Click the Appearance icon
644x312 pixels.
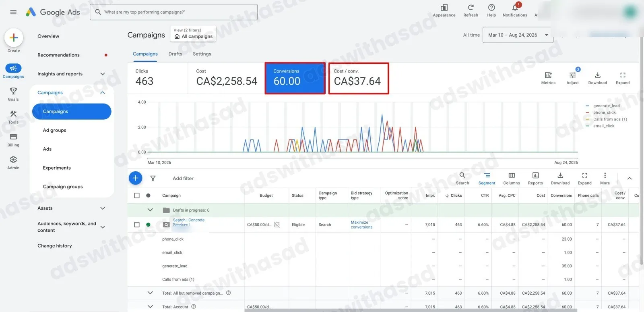[x=444, y=8]
